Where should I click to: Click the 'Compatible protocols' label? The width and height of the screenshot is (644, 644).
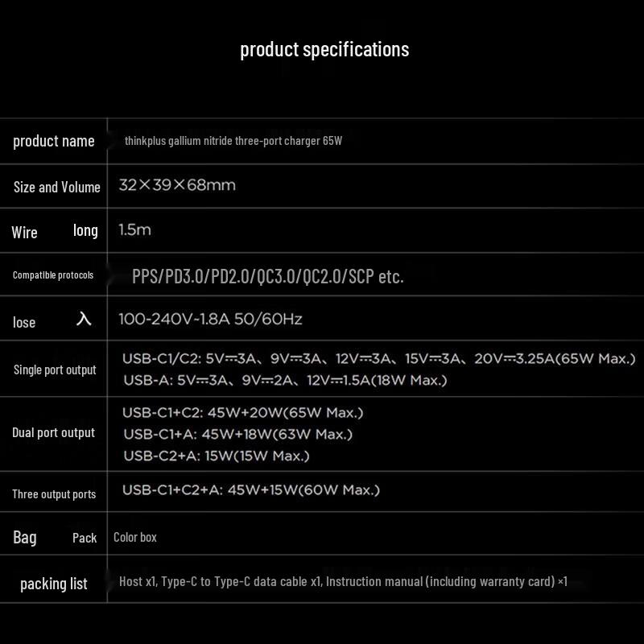(53, 275)
